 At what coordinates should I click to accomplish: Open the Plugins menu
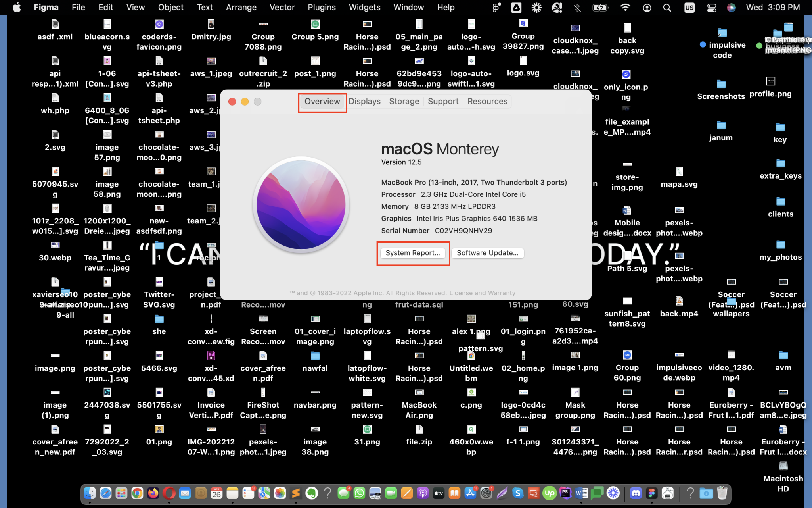click(x=322, y=7)
